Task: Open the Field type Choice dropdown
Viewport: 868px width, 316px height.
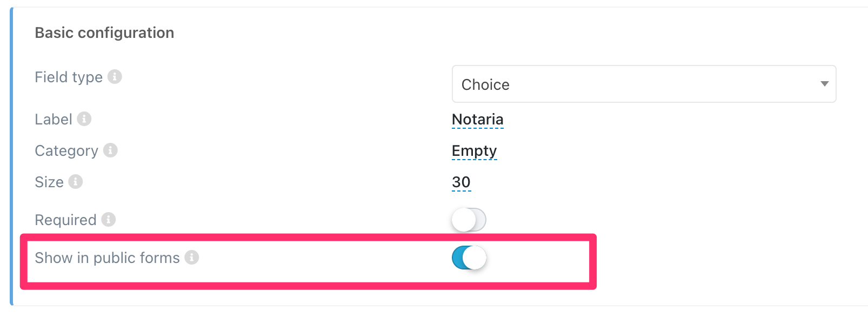Action: pyautogui.click(x=643, y=84)
